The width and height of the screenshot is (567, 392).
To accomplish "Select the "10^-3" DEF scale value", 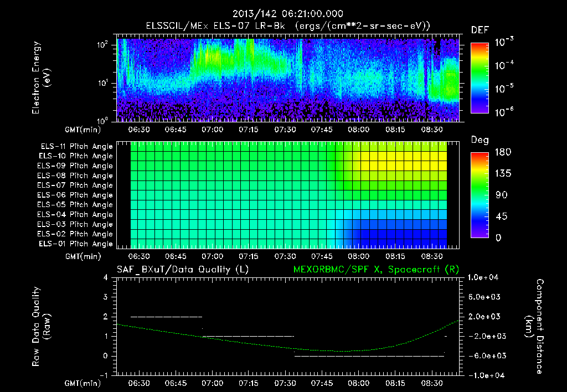I will point(504,42).
